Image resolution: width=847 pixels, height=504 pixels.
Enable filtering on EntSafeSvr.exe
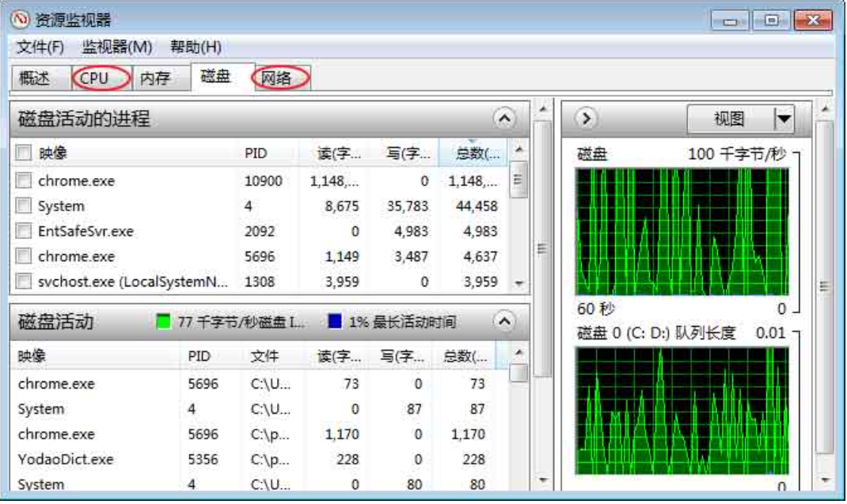point(24,229)
